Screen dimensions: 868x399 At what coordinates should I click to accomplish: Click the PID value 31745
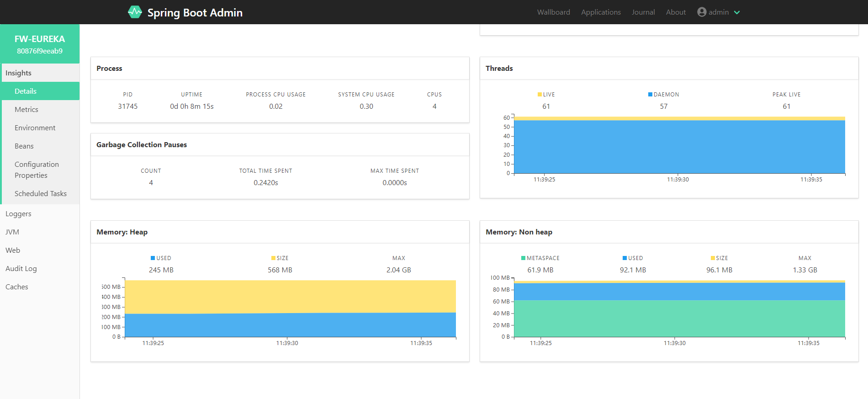point(128,106)
